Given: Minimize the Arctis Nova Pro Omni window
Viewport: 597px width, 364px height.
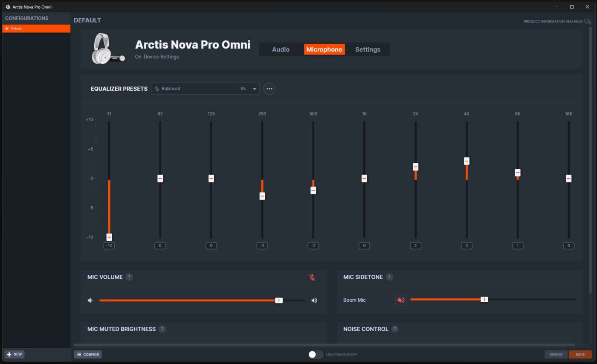Looking at the screenshot, I should [557, 7].
